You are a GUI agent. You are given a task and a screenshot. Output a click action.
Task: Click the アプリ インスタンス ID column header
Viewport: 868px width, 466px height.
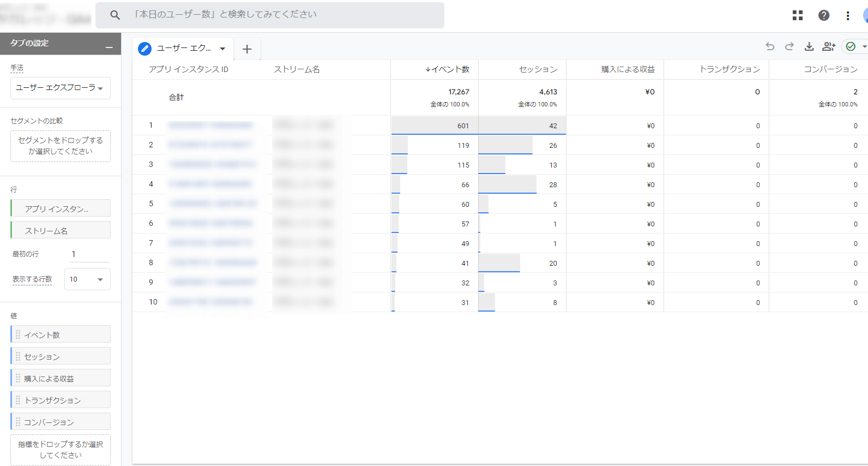coord(189,69)
